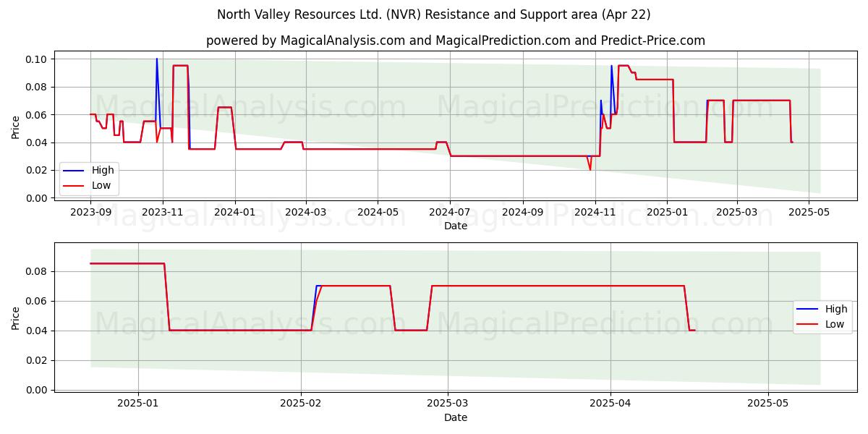Click the '0.00' price tick on bottom chart
This screenshot has width=868, height=434.
[36, 390]
